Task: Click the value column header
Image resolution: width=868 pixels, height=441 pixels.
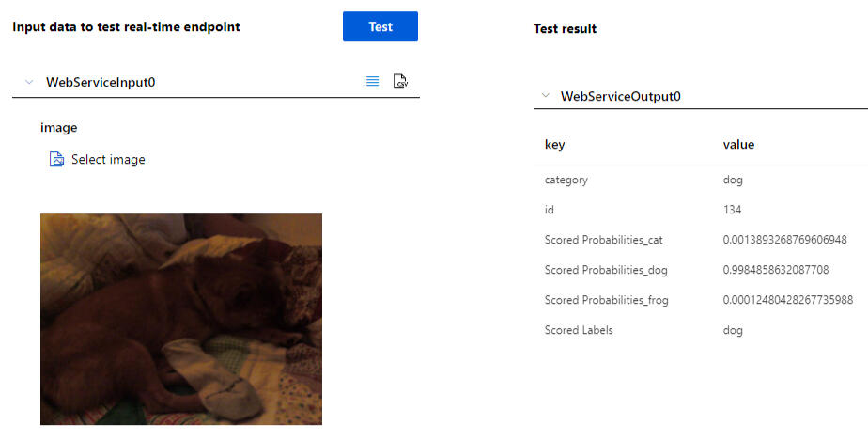Action: (x=738, y=145)
